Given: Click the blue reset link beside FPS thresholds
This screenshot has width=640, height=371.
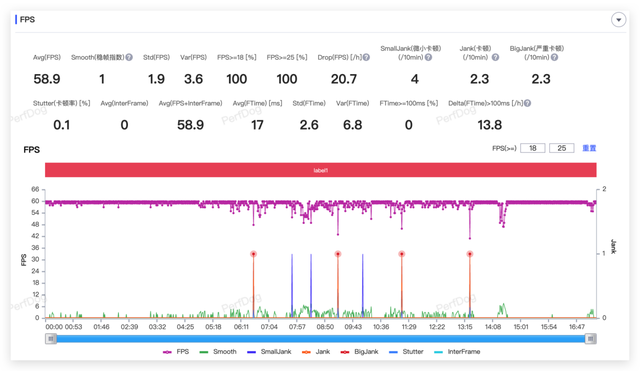Looking at the screenshot, I should point(589,148).
